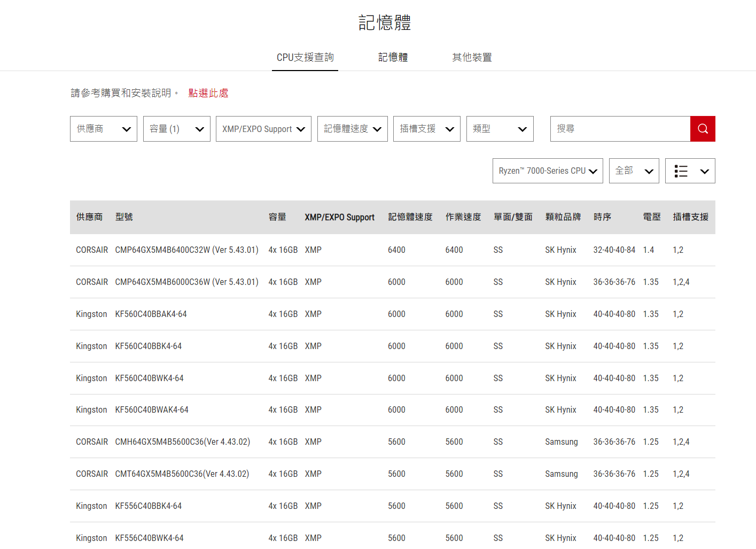Expand the 記憶體速度 filter dropdown
This screenshot has width=756, height=549.
(x=352, y=129)
